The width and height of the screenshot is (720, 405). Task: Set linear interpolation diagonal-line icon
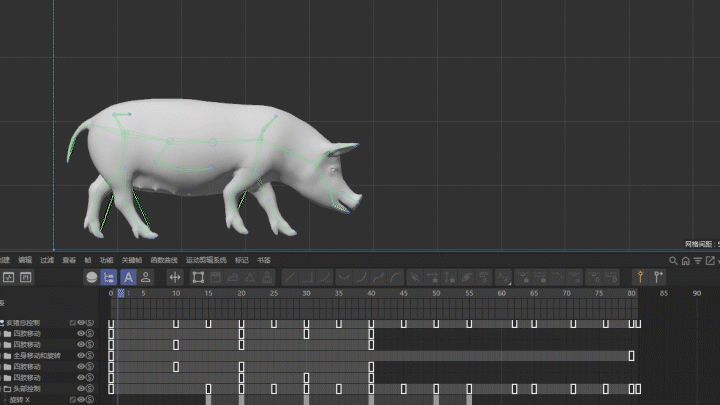[x=290, y=277]
